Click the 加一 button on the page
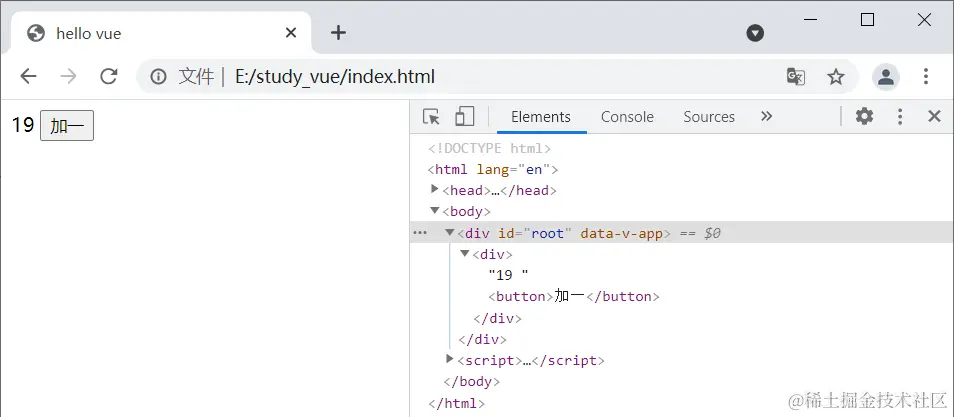Image resolution: width=954 pixels, height=417 pixels. (67, 125)
